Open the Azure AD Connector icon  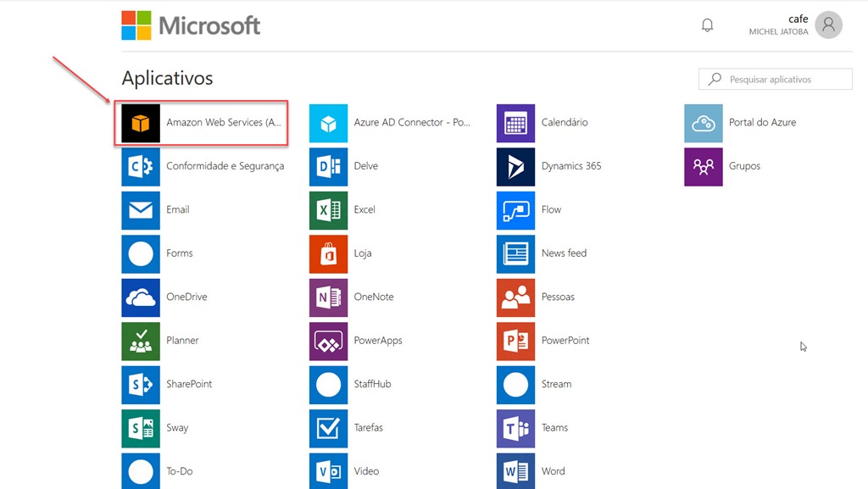pos(328,123)
